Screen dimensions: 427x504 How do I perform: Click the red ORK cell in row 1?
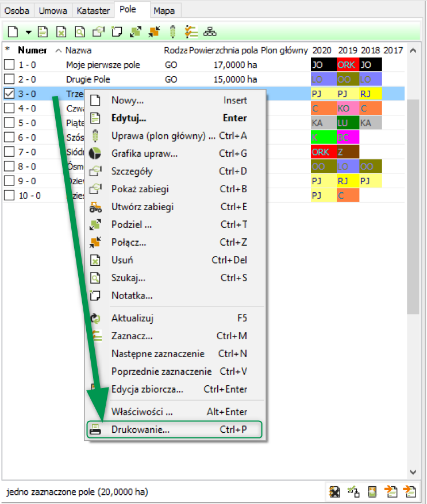(348, 65)
